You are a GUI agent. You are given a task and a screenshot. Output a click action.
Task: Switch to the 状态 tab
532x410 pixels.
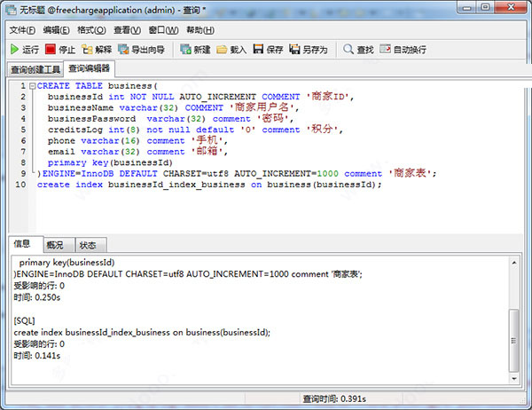[88, 245]
